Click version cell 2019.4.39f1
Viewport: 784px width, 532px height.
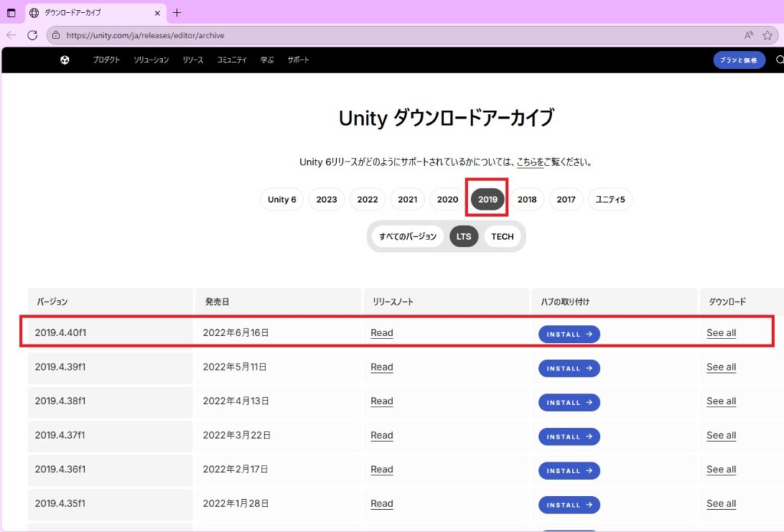tap(110, 367)
